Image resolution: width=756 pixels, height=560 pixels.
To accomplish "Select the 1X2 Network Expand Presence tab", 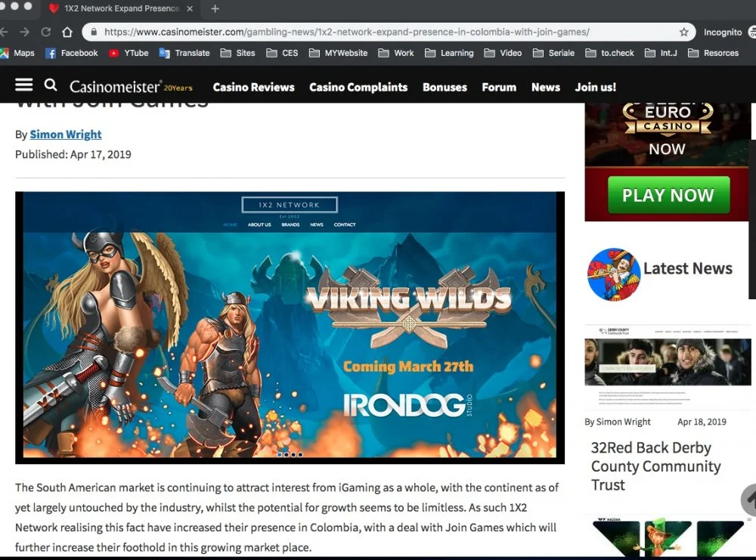I will point(120,8).
